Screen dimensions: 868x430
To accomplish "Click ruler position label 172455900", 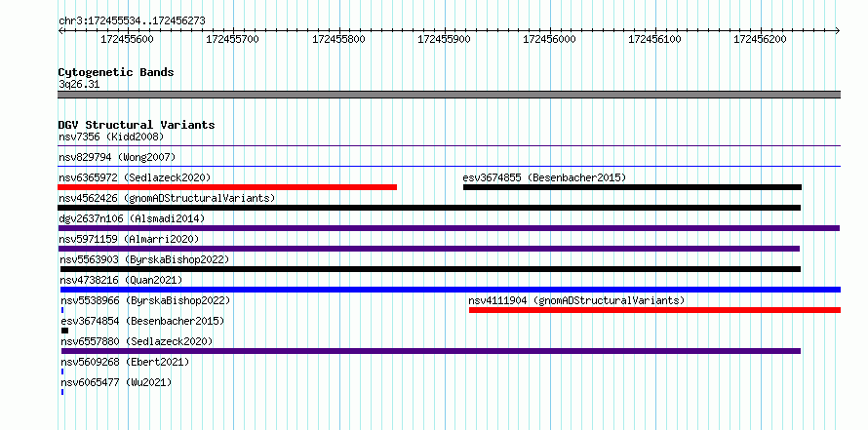I will (444, 39).
